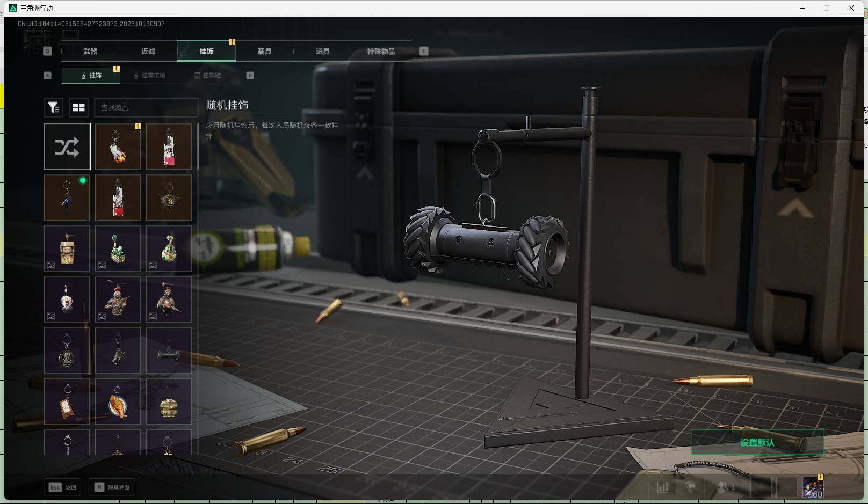The image size is (868, 504).
Task: Select the dumbbell-shaped charm
Action: tap(169, 350)
